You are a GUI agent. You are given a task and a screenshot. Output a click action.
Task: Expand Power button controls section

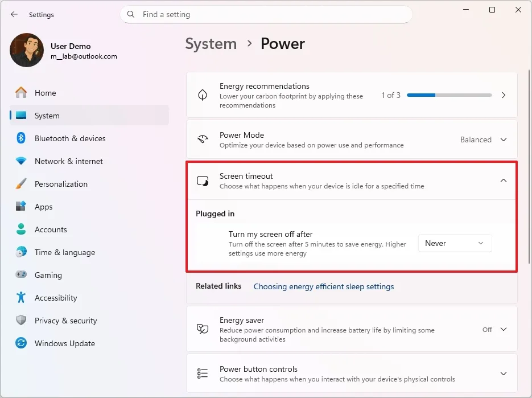click(x=503, y=374)
